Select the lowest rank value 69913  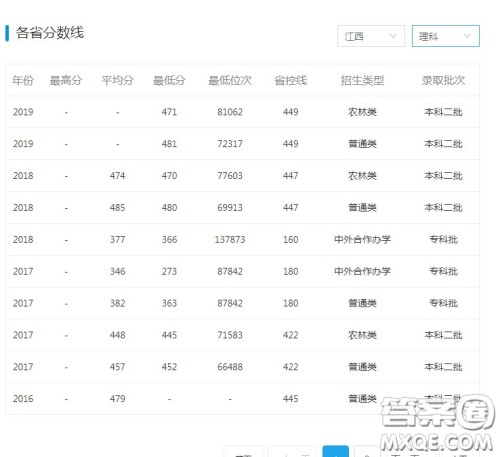pos(230,208)
